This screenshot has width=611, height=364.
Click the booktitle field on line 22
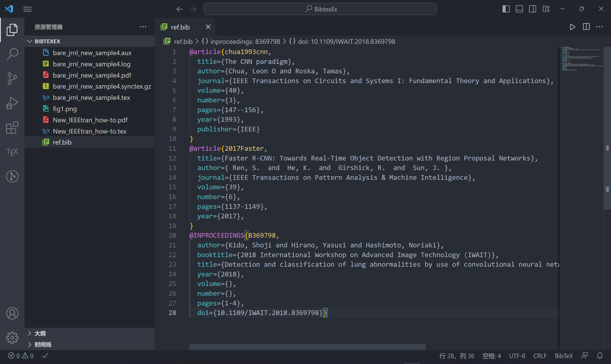click(348, 255)
